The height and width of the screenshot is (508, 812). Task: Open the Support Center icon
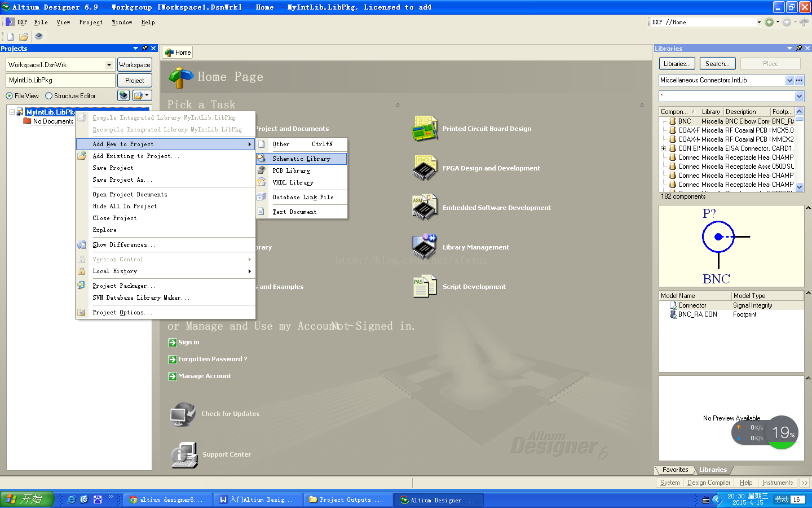(x=184, y=454)
